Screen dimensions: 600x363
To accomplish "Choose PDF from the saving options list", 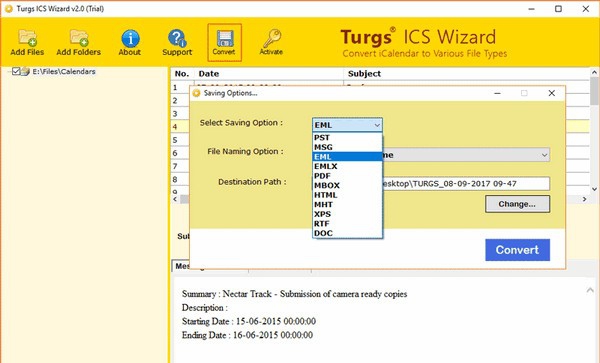I will pos(347,176).
